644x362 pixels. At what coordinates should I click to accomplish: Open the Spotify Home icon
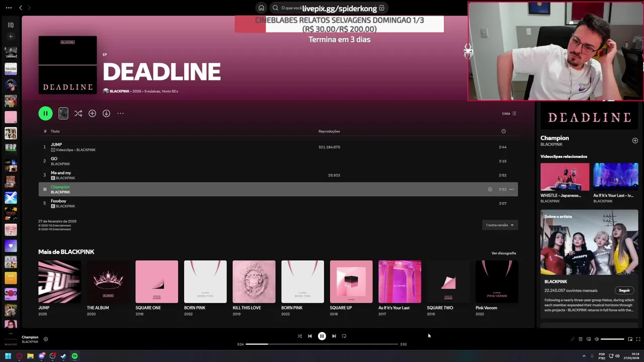pos(261,8)
